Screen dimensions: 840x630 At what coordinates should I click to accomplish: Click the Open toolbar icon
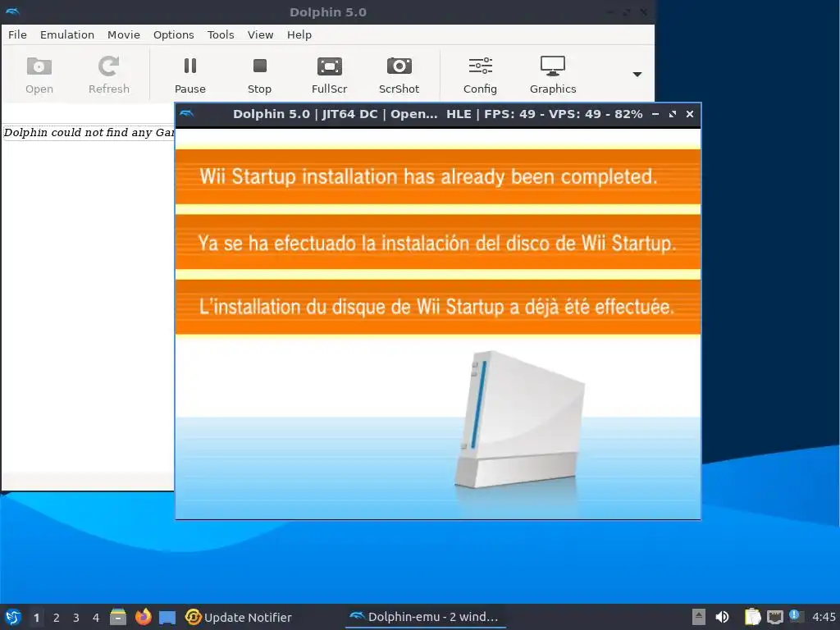tap(39, 75)
